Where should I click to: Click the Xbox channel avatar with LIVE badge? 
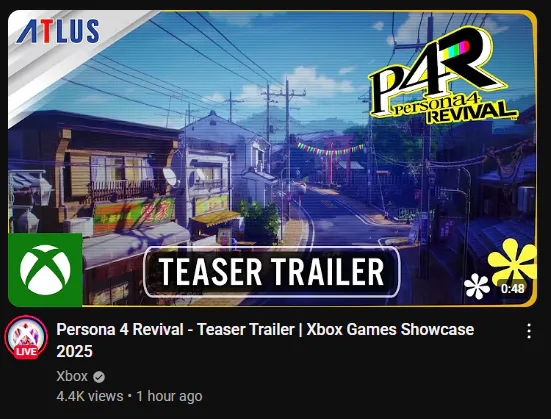26,337
